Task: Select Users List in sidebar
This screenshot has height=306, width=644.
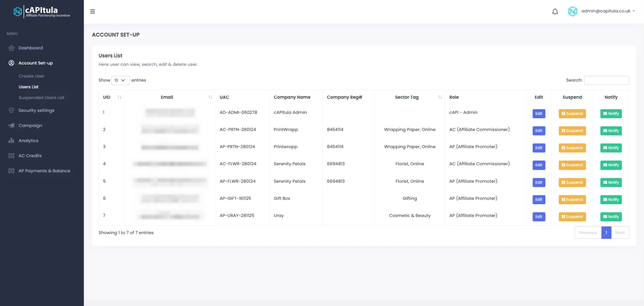Action: 29,87
